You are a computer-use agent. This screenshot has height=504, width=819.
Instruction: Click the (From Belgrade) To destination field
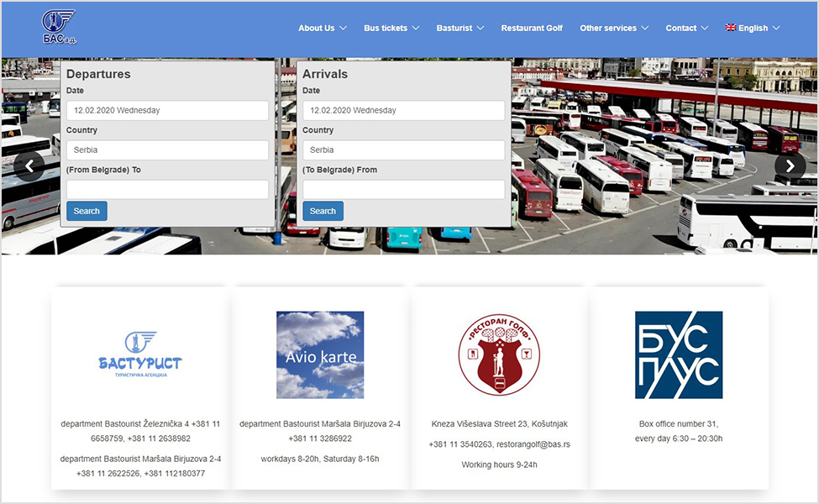pyautogui.click(x=167, y=189)
